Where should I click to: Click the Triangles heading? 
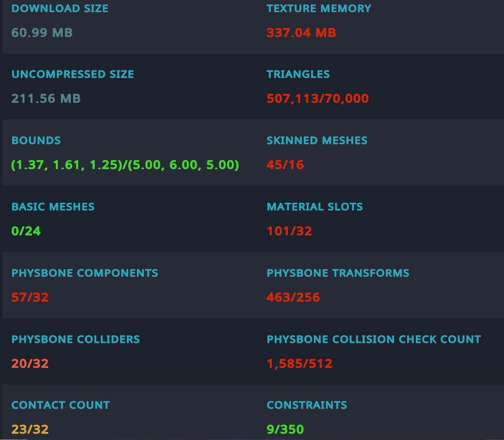(298, 74)
